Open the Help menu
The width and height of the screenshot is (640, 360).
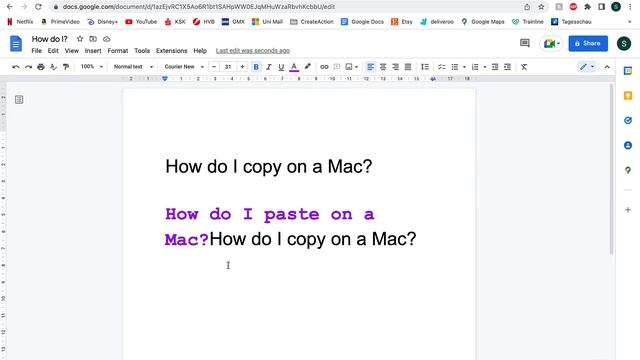200,51
